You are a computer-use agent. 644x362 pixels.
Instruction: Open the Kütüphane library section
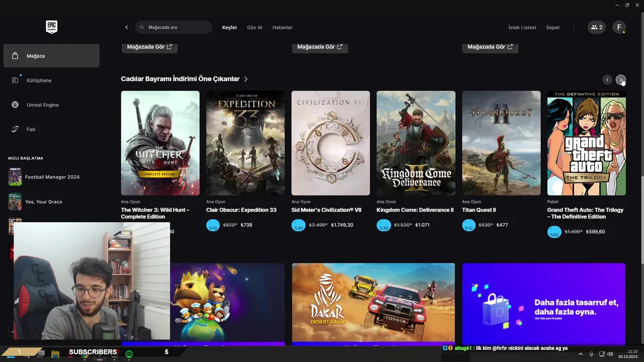(x=51, y=80)
